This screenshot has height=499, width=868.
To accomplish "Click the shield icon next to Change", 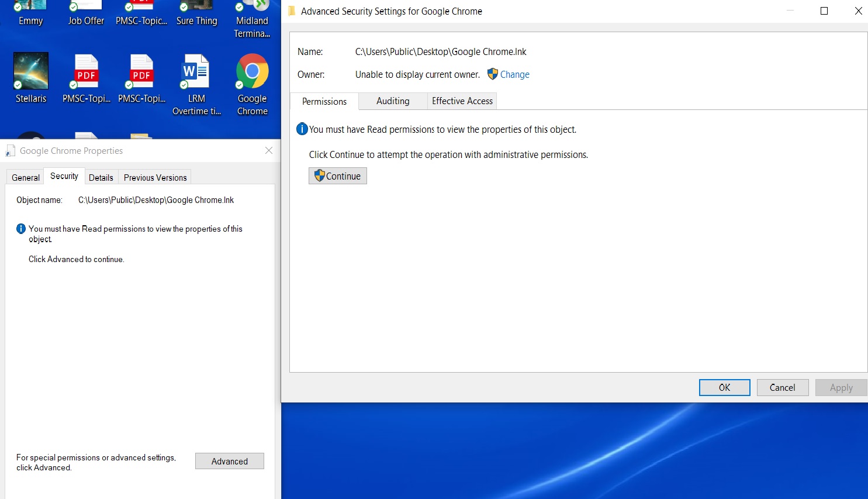I will click(493, 74).
